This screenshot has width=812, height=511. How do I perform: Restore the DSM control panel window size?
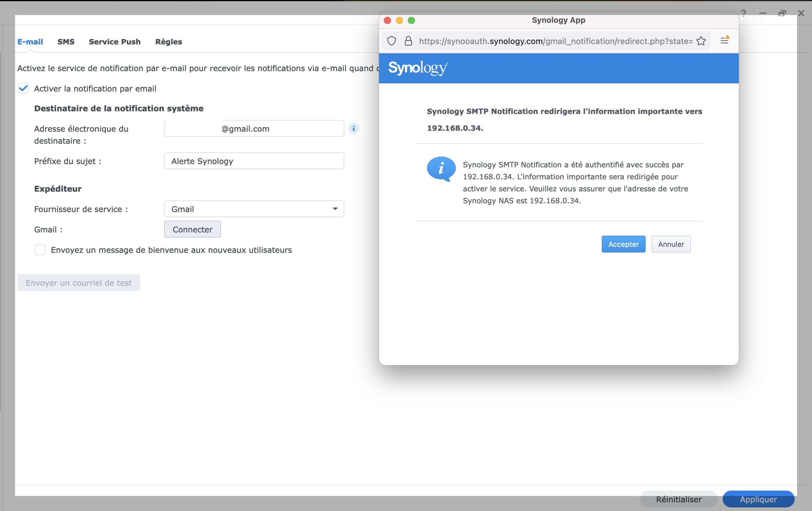pyautogui.click(x=782, y=13)
